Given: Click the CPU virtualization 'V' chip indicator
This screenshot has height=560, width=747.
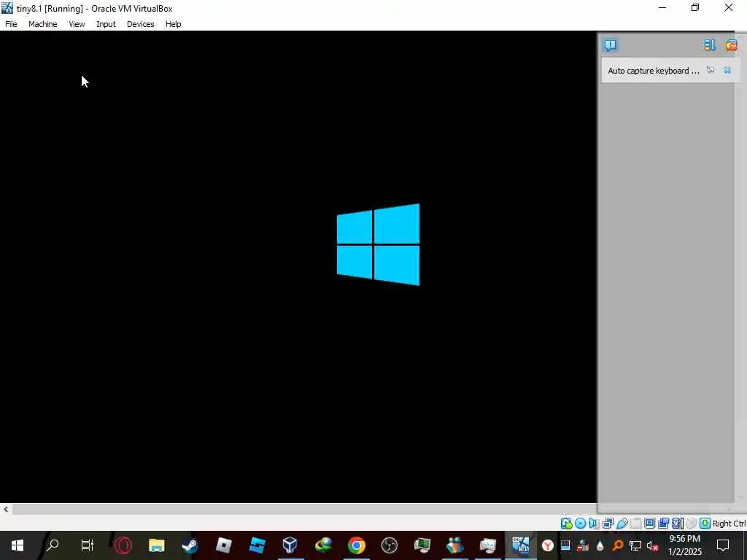Looking at the screenshot, I should (678, 524).
